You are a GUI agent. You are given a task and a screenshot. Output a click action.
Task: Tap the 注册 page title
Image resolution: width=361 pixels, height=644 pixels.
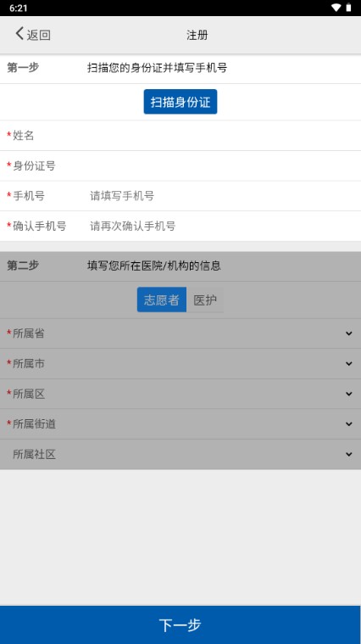[x=197, y=35]
